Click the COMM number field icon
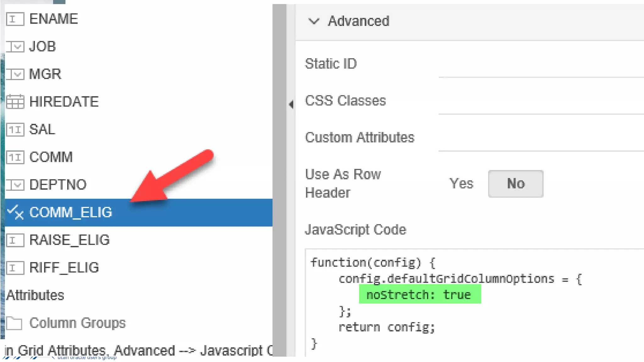The height and width of the screenshot is (362, 644). [x=15, y=157]
